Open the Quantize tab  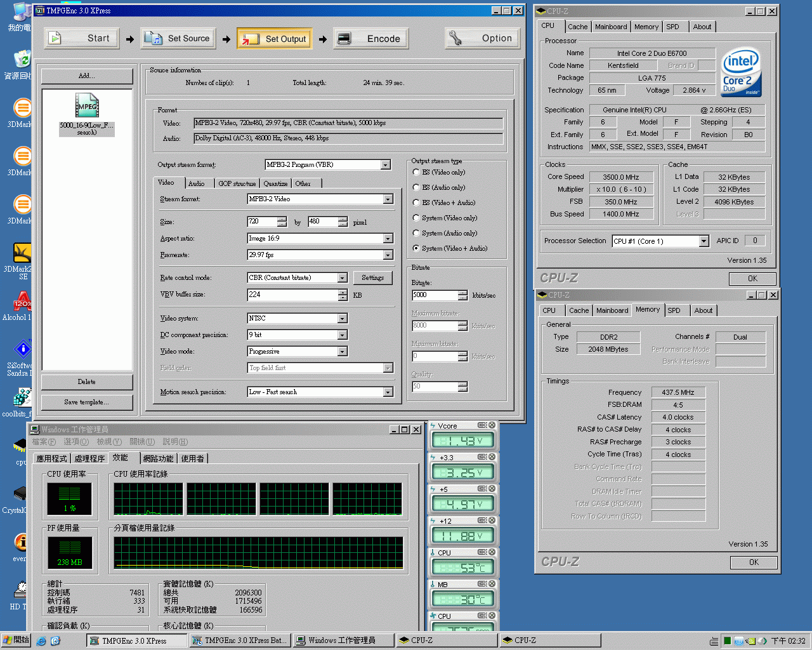tap(276, 183)
